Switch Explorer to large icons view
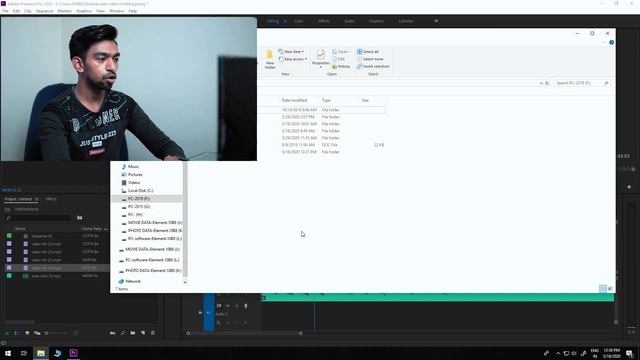 click(x=610, y=289)
